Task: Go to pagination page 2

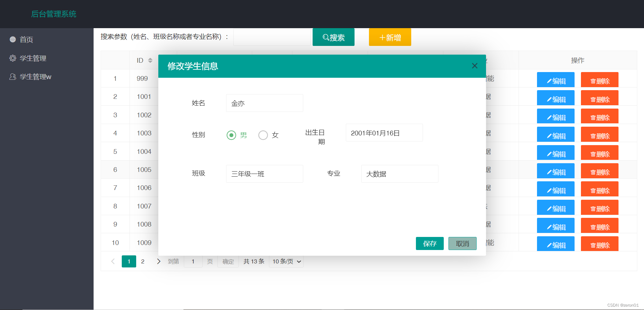Action: point(143,261)
